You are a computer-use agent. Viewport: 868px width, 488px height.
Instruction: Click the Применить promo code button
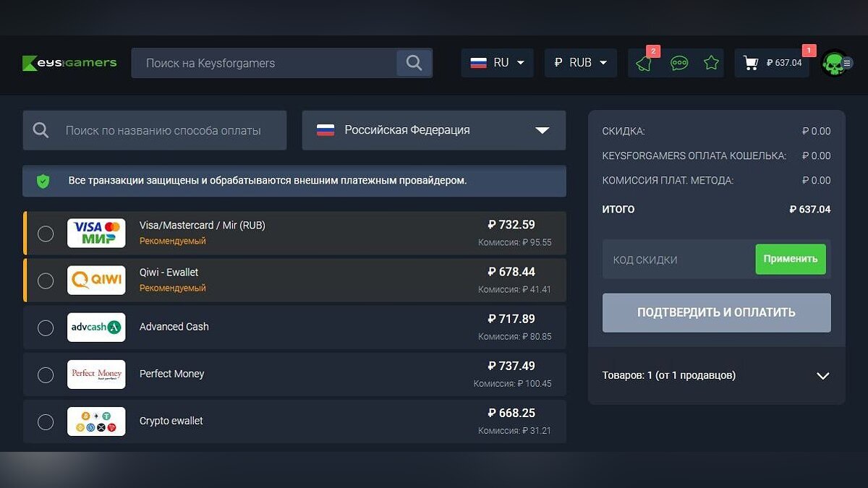pos(790,259)
